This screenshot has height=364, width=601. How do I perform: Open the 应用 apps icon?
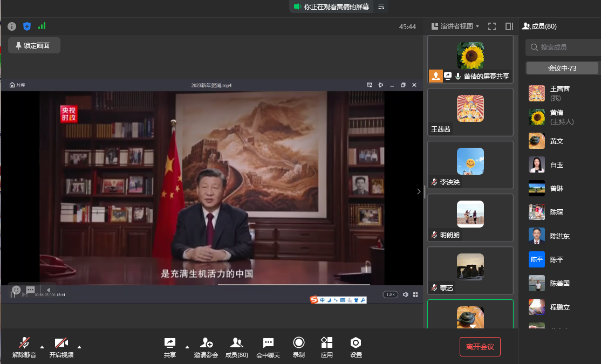[326, 346]
